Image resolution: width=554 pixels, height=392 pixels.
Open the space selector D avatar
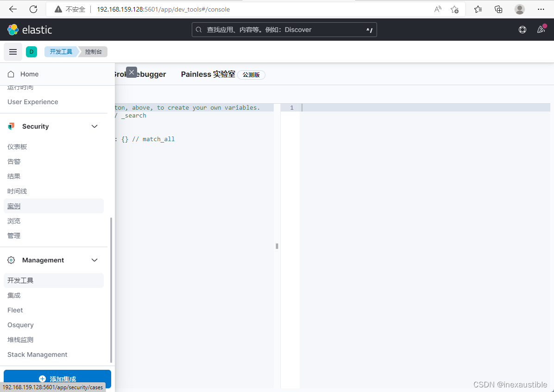tap(31, 52)
